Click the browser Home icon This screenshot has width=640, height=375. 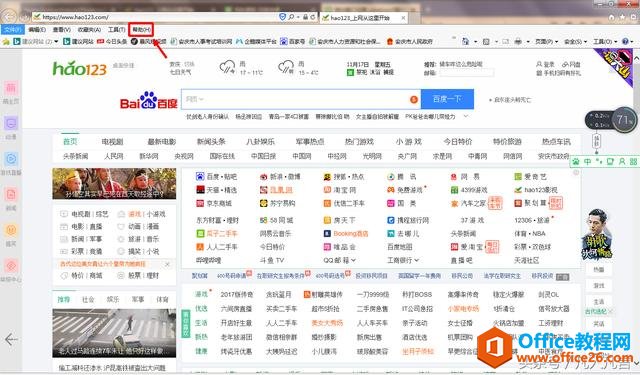pyautogui.click(x=611, y=17)
